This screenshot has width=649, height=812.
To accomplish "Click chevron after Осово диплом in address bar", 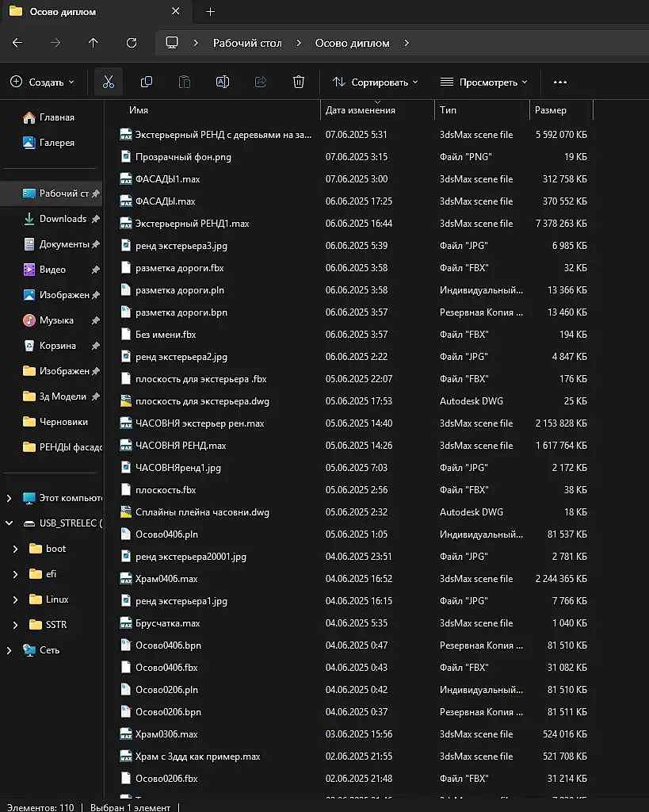I will (x=407, y=43).
